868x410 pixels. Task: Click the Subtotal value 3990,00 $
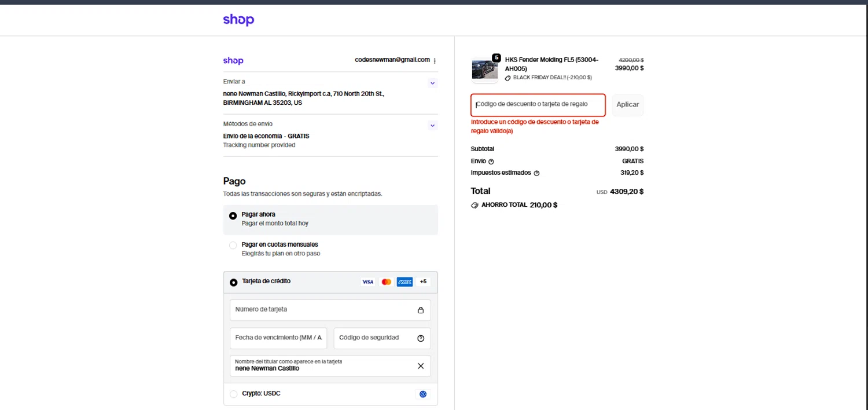pyautogui.click(x=629, y=149)
